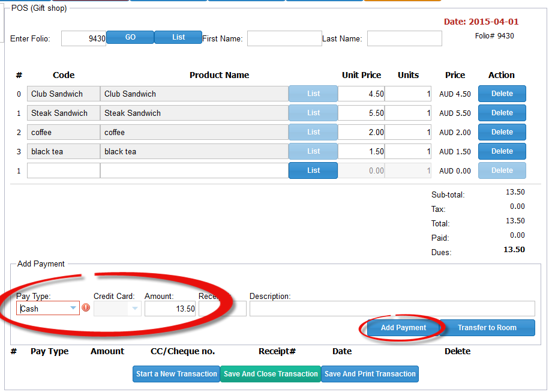Click the Transfer to Room button

click(487, 328)
